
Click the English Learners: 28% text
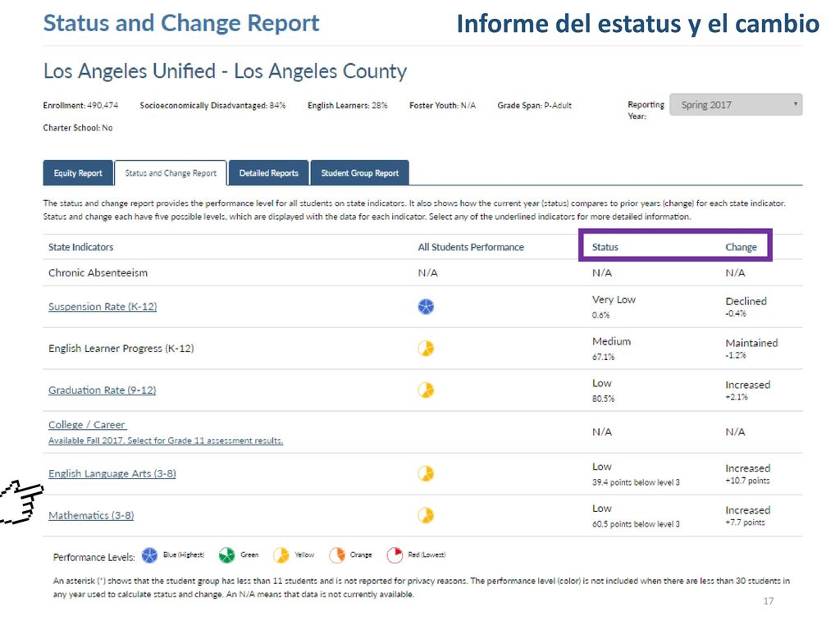(x=347, y=106)
